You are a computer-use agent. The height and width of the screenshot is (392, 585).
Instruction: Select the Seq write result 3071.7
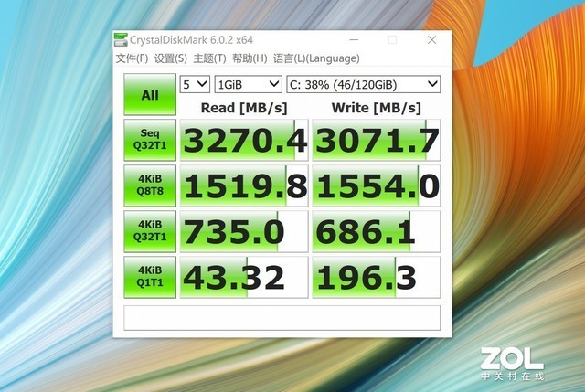377,140
